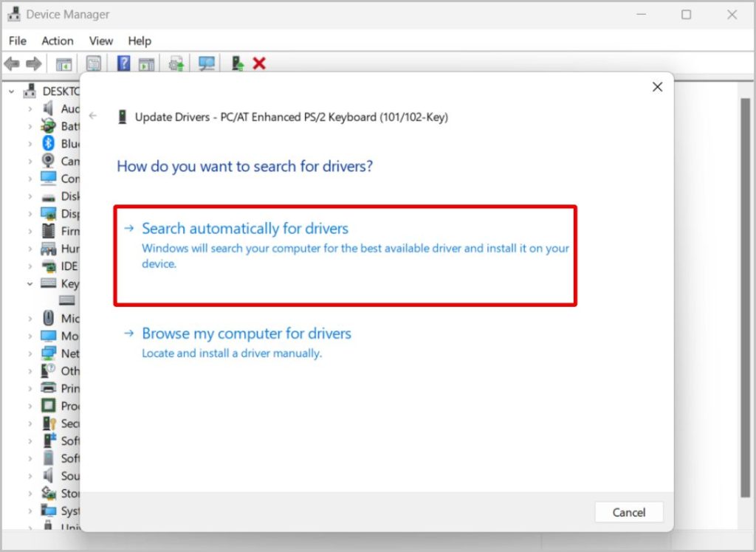
Task: Select the IDE controllers icon in the tree
Action: (x=48, y=266)
